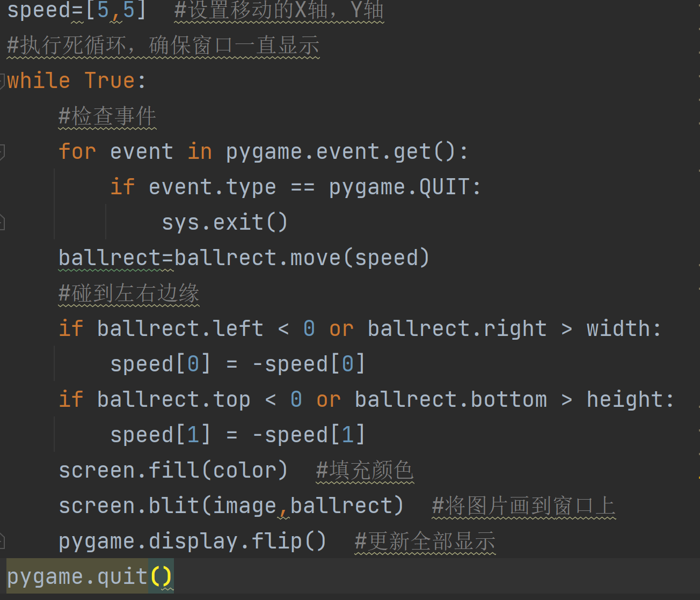This screenshot has width=700, height=600.
Task: Collapse the while True block fold marker
Action: point(2,81)
